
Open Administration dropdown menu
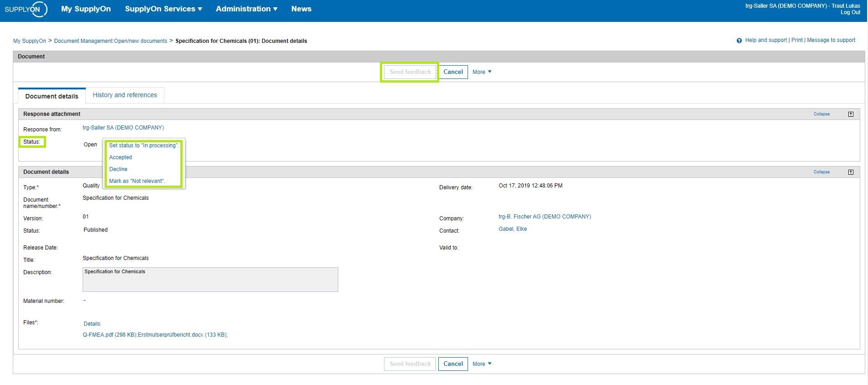click(247, 9)
